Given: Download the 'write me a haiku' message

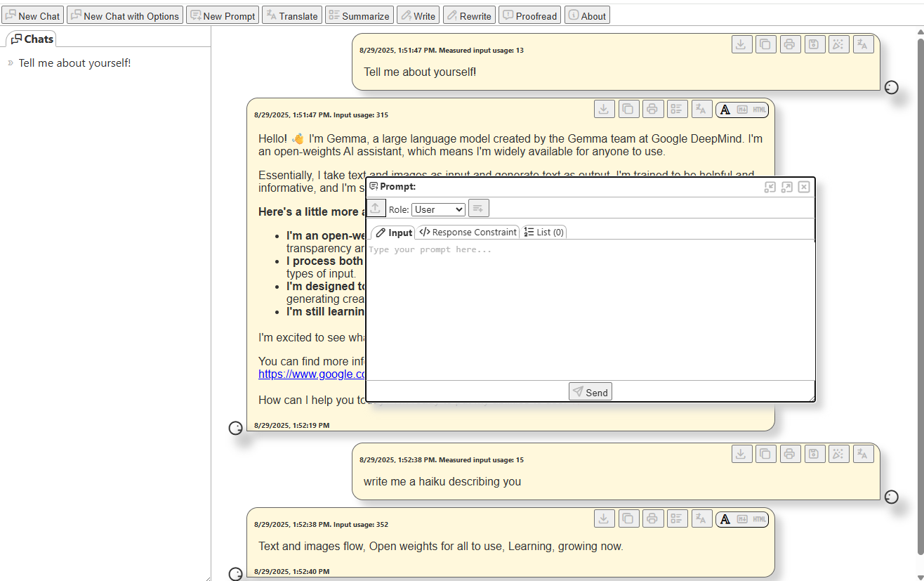Looking at the screenshot, I should [x=741, y=454].
